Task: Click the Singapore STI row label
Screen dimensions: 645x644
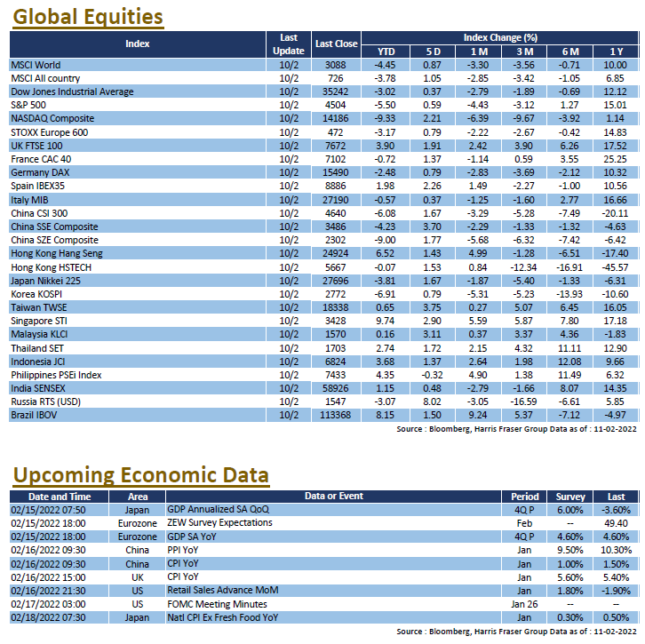Action: (x=39, y=321)
